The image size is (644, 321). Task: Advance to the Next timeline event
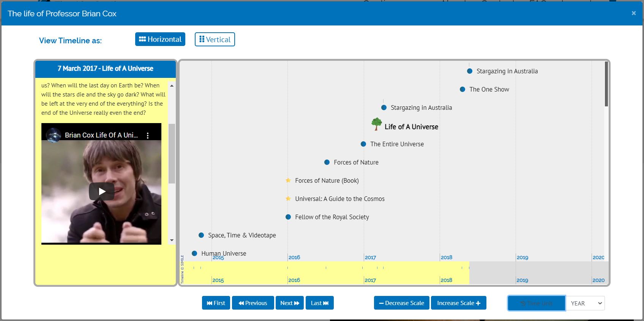click(x=289, y=303)
